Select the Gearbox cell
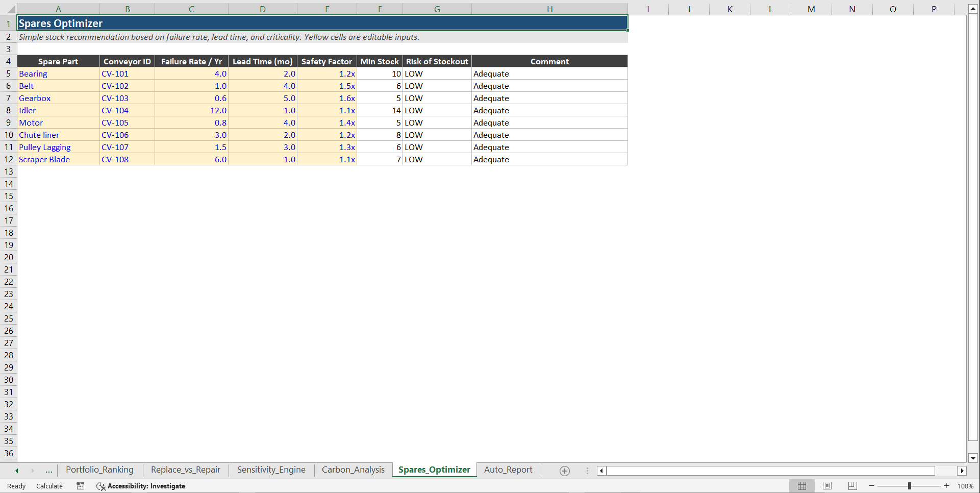 pos(58,98)
